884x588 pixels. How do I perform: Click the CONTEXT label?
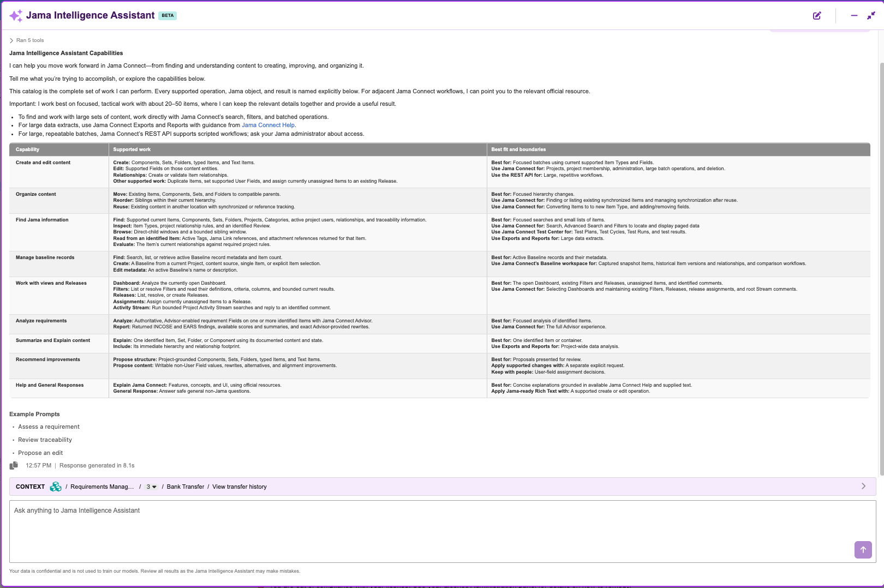click(30, 487)
